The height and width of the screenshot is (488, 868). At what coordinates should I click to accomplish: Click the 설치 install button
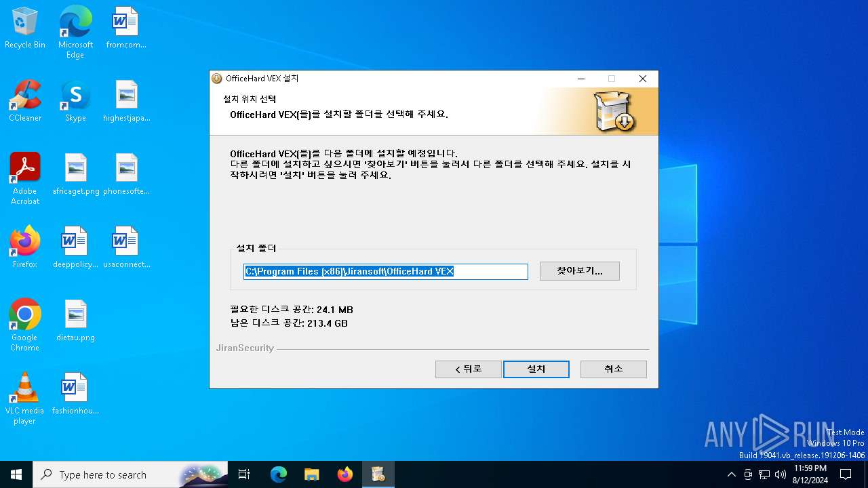coord(536,369)
